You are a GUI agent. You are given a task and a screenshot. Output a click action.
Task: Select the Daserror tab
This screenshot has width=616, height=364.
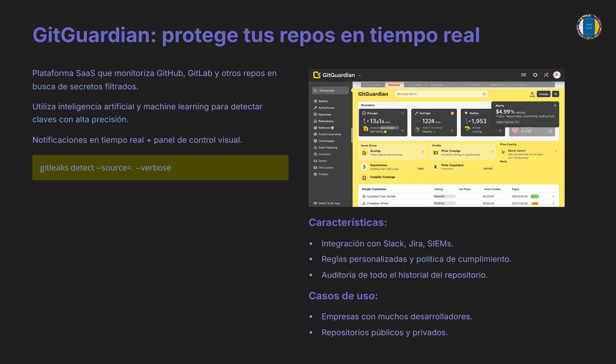(394, 85)
